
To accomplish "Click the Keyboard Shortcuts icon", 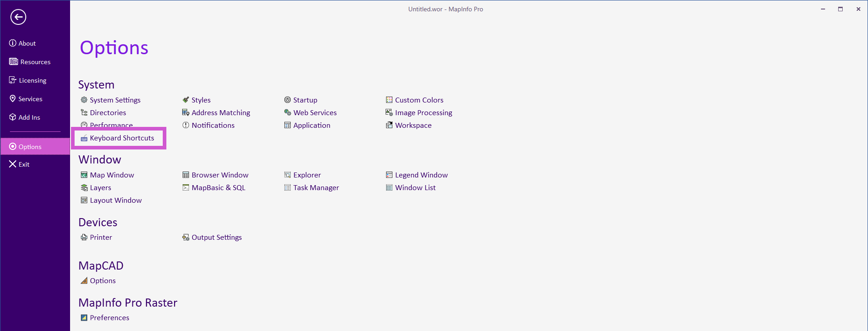I will click(x=84, y=138).
